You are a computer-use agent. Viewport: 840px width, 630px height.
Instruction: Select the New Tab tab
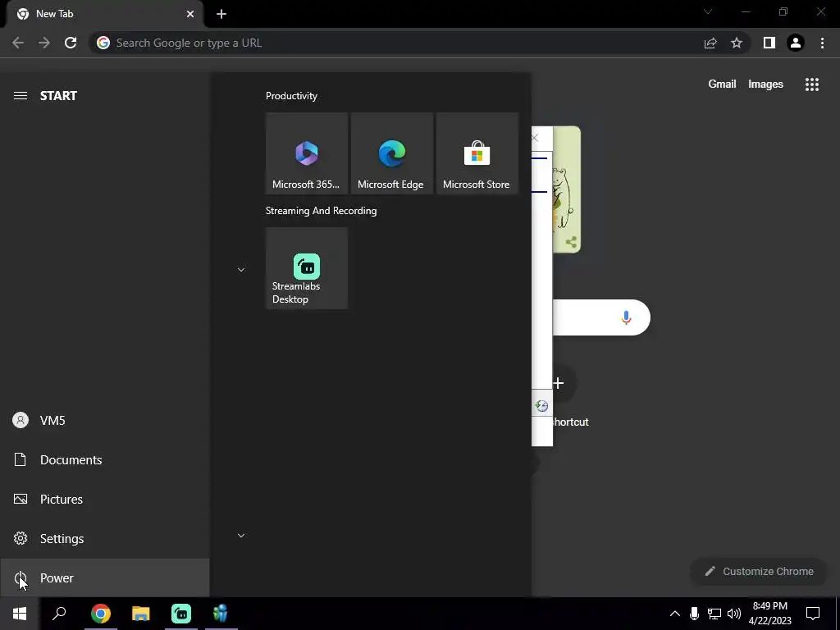tap(104, 14)
